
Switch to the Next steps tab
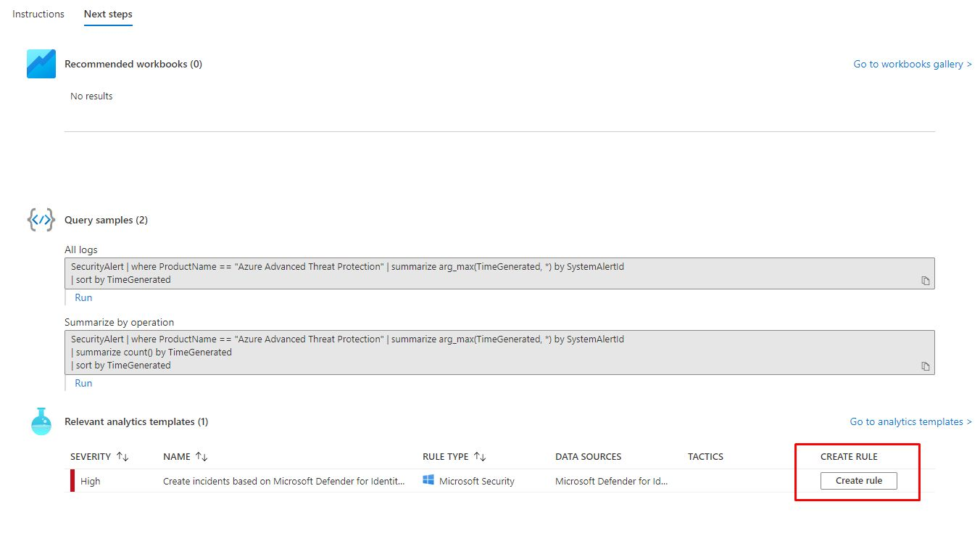[108, 14]
